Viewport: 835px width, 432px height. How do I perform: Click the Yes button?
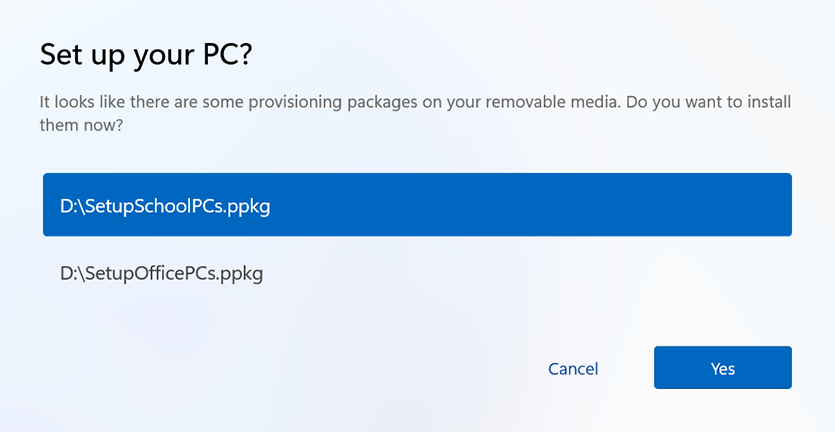pyautogui.click(x=722, y=368)
